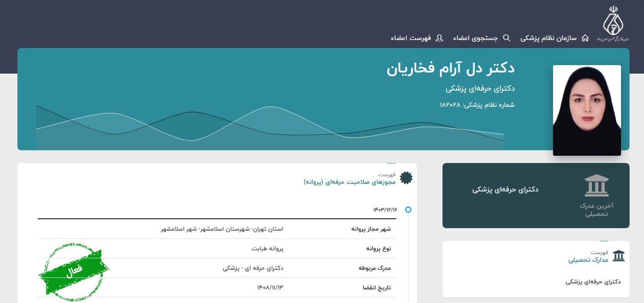Click the name دکتر دل آرام فخاریان

coord(450,69)
